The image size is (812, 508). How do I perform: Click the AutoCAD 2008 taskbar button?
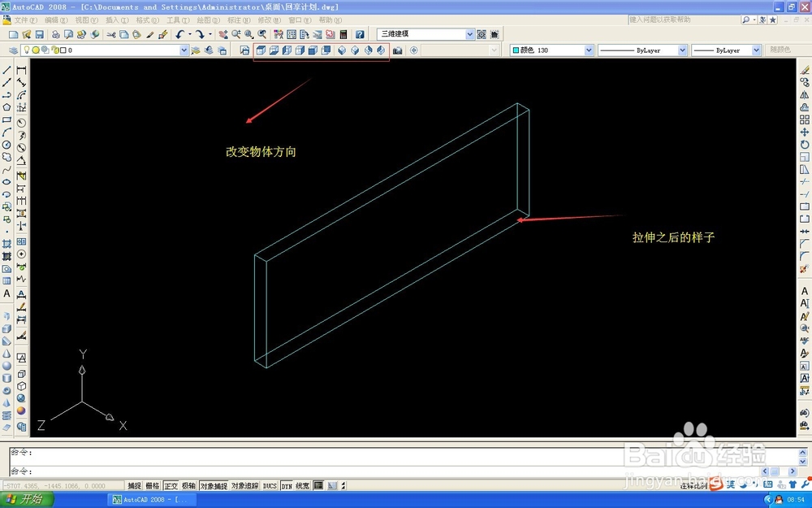[153, 500]
